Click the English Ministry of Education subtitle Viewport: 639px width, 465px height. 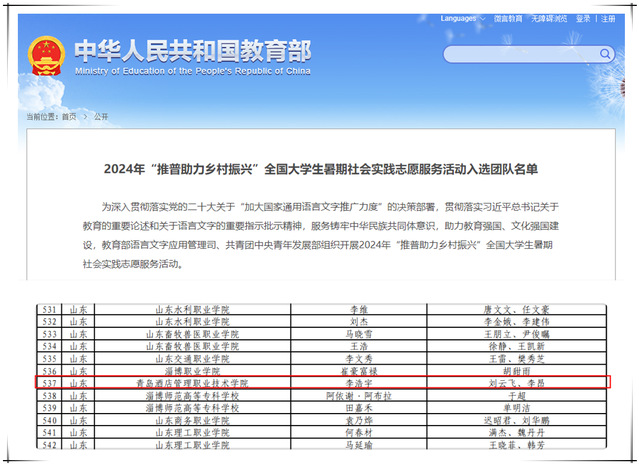190,69
